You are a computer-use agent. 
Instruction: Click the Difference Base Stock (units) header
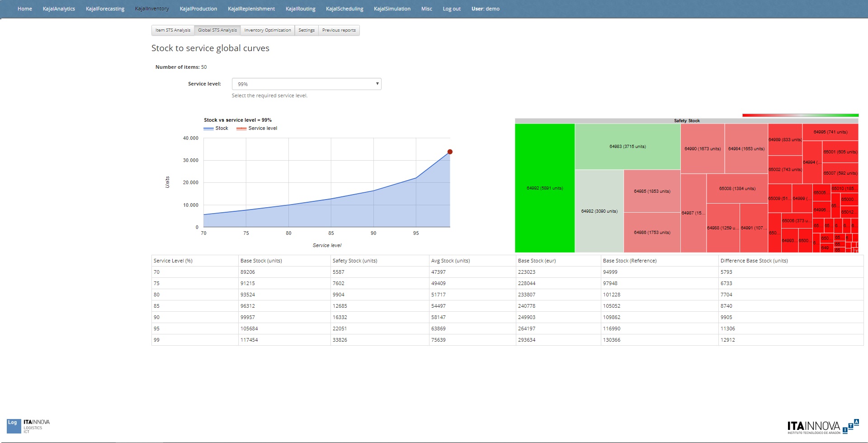point(791,261)
